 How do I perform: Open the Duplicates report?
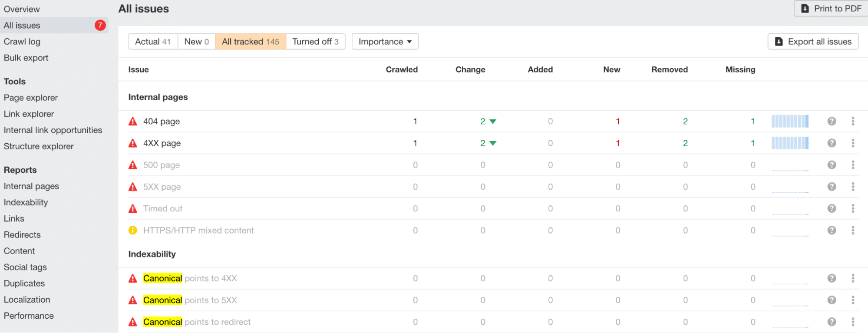24,284
